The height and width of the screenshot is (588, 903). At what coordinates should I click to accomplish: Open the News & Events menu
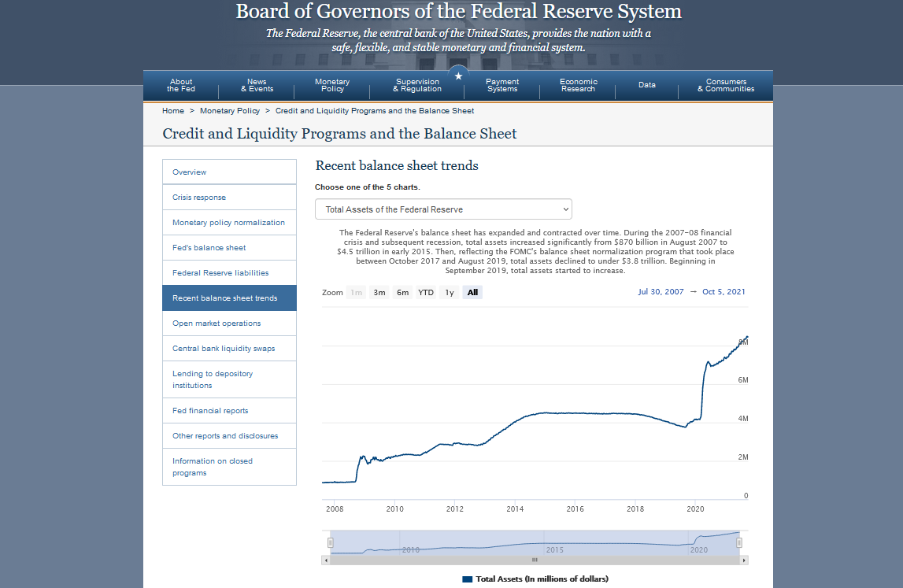257,85
